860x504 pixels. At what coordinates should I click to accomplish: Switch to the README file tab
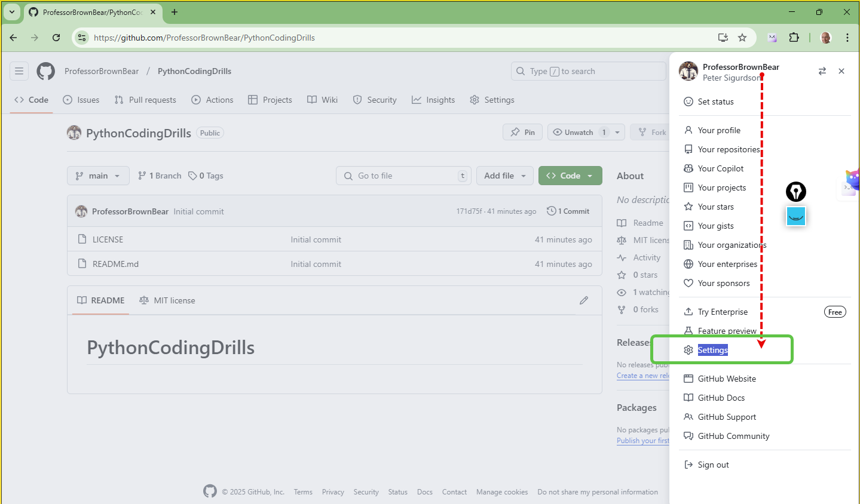coord(101,300)
